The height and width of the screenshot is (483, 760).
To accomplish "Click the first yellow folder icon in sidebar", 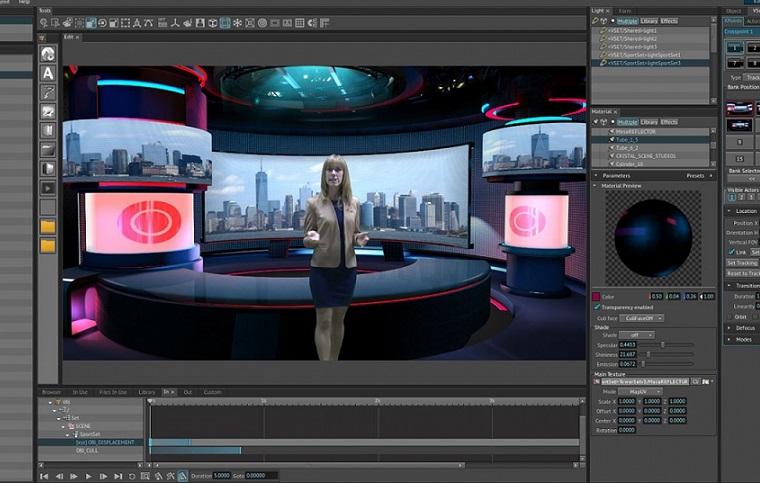I will tap(47, 226).
